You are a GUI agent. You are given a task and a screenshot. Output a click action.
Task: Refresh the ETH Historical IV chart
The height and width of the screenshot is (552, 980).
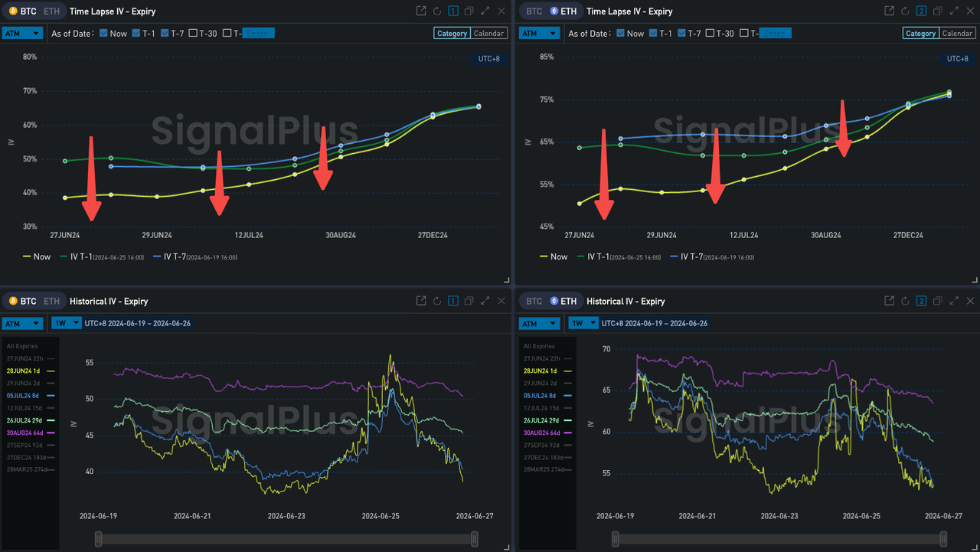pos(905,302)
